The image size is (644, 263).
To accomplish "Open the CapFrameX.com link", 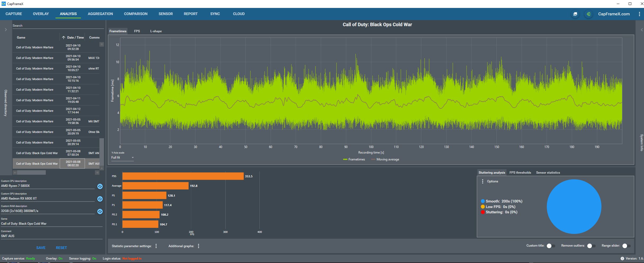I will click(614, 14).
